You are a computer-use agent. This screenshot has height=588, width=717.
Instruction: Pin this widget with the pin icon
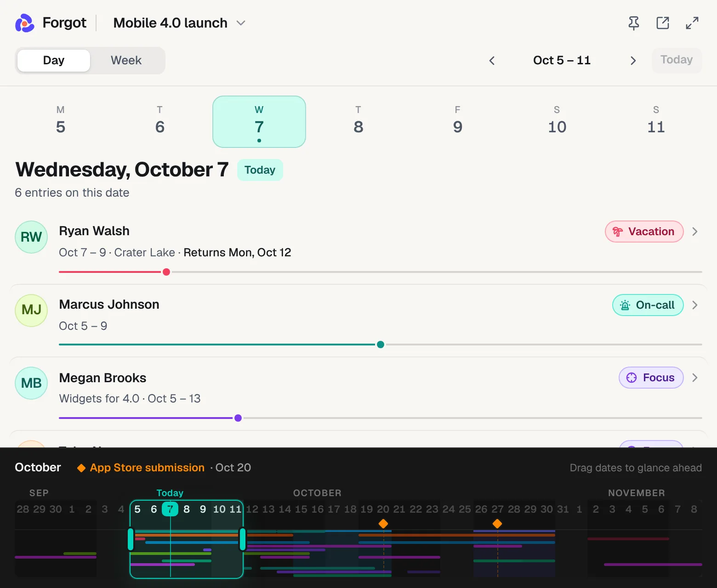634,23
